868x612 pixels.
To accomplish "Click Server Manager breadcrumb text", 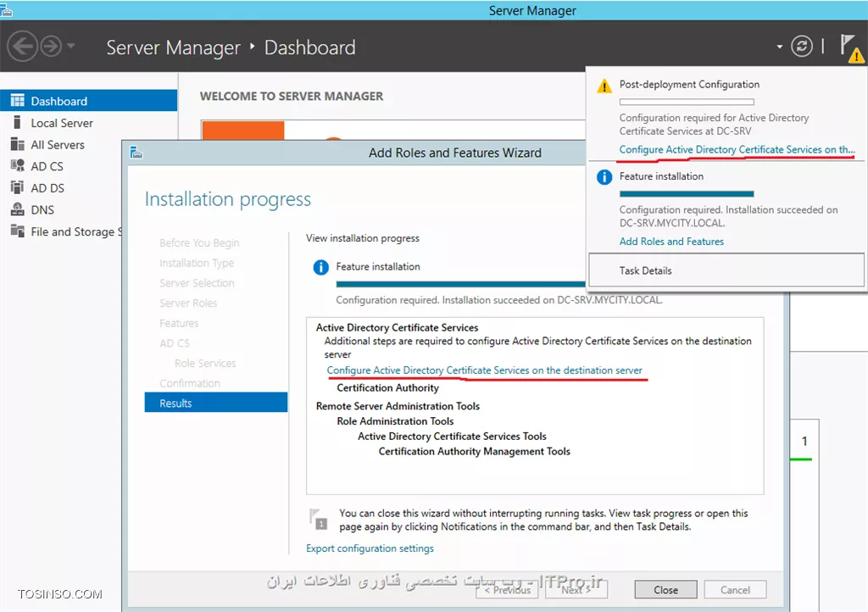I will (173, 47).
